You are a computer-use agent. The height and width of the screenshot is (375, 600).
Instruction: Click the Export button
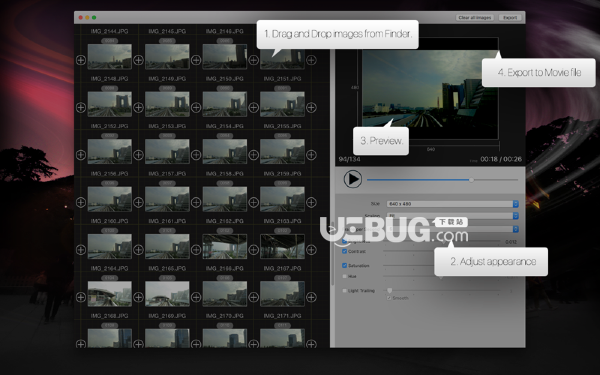pos(510,18)
